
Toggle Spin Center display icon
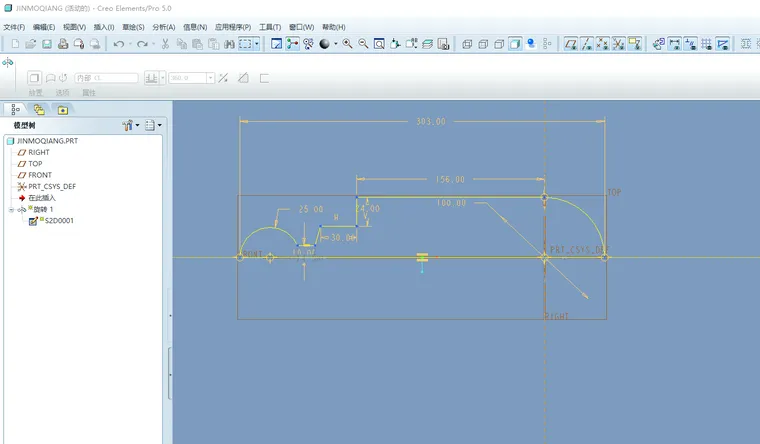pyautogui.click(x=292, y=44)
